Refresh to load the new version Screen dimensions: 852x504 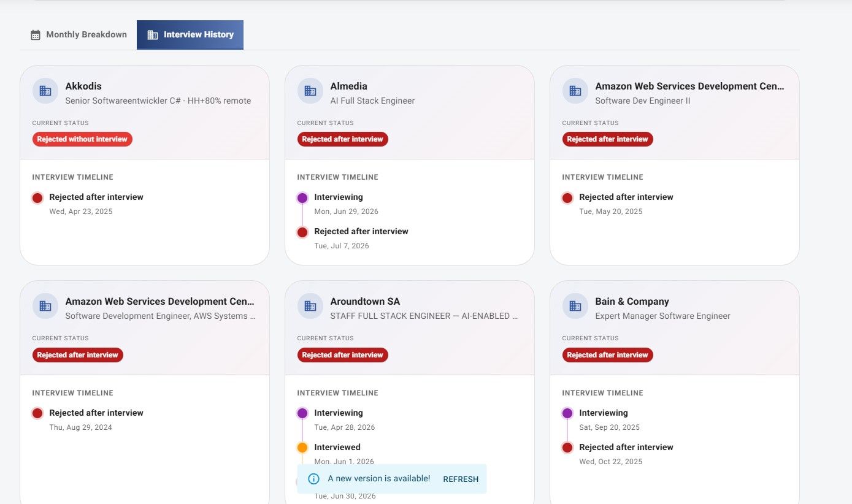click(x=461, y=479)
